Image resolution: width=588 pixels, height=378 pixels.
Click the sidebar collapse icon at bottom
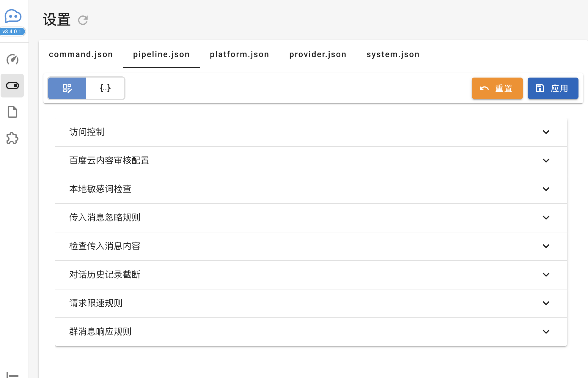tap(12, 375)
